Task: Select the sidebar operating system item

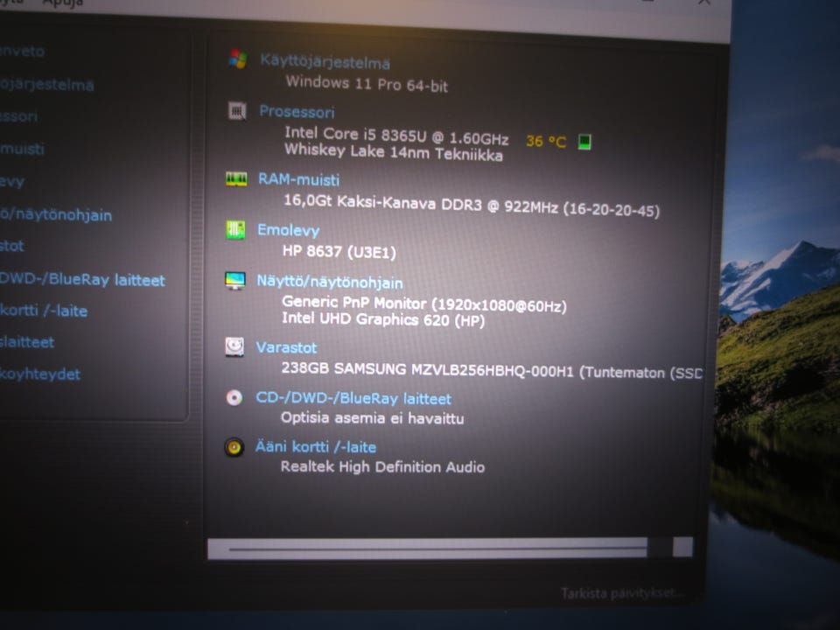Action: pyautogui.click(x=46, y=85)
